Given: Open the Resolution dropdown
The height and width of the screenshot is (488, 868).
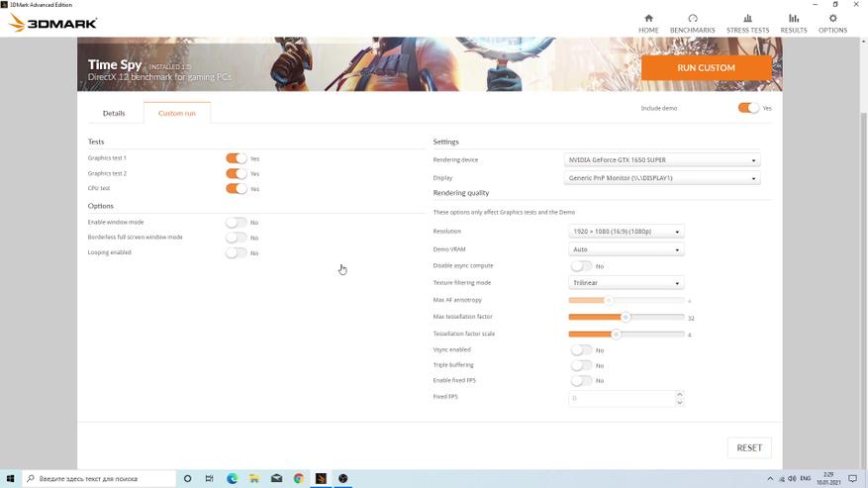Looking at the screenshot, I should tap(627, 232).
